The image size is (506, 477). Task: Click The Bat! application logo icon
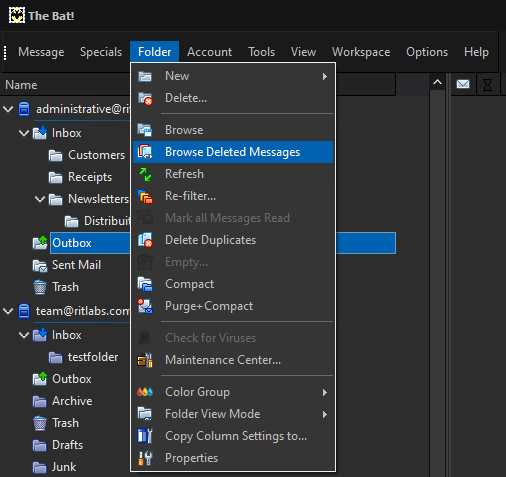(17, 15)
